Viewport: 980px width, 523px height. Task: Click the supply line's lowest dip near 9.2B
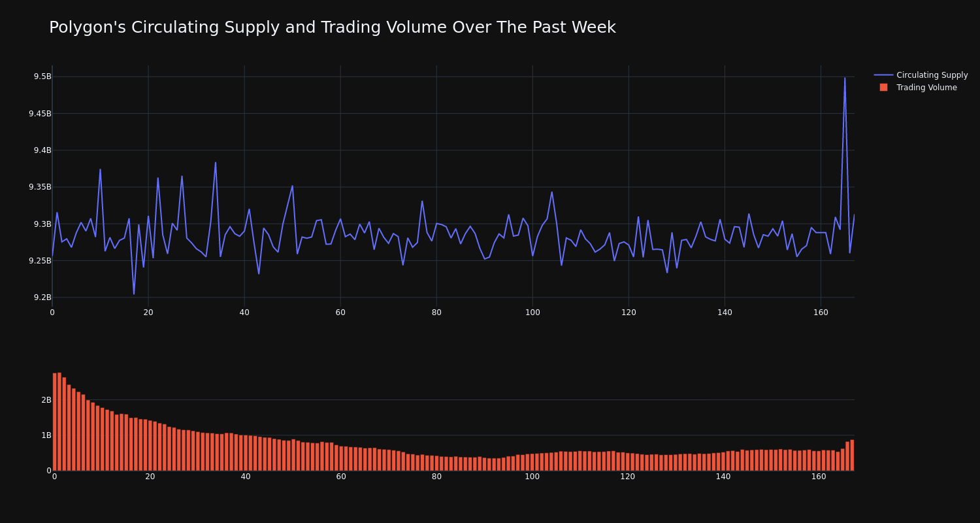[x=134, y=294]
